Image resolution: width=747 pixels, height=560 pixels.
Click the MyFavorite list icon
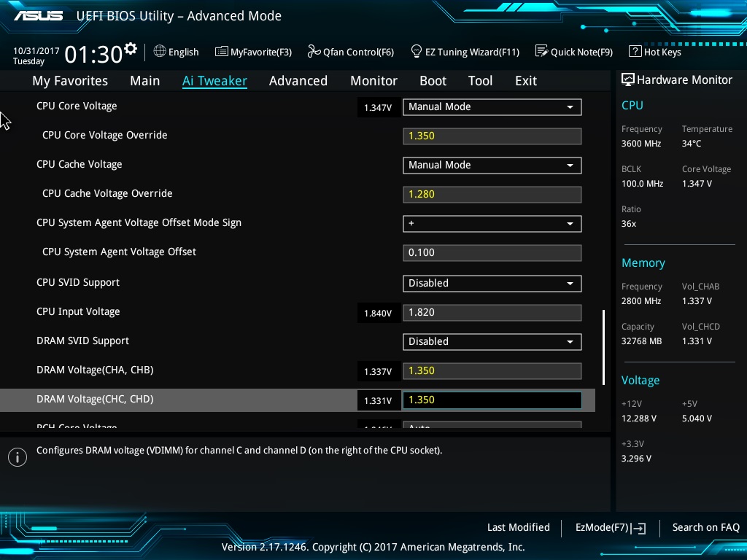222,52
